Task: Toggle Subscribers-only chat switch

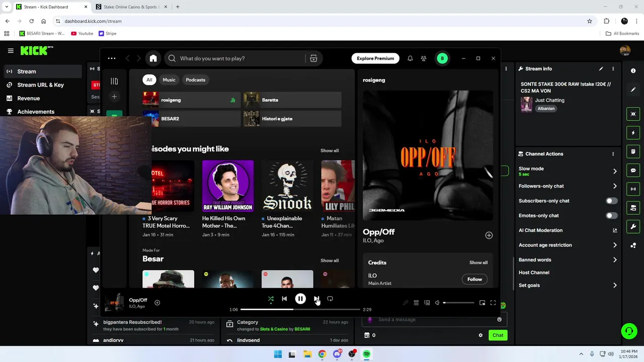Action: [x=611, y=201]
